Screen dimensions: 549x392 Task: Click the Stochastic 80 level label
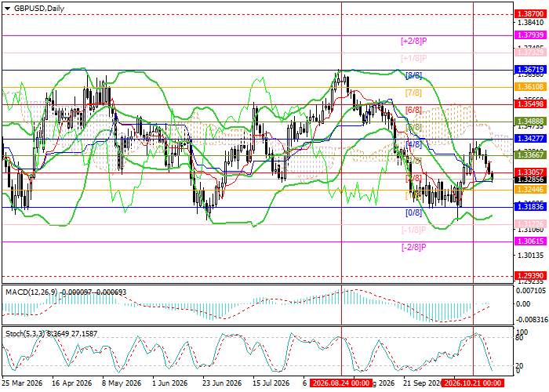519,338
